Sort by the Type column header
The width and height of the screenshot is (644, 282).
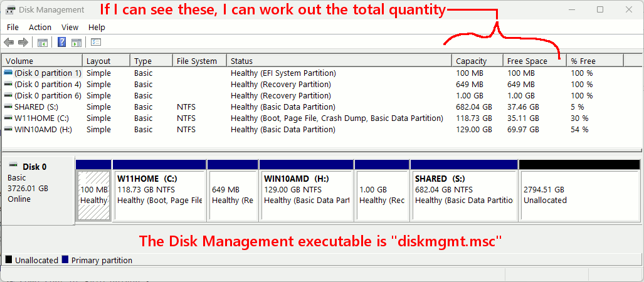tap(152, 61)
